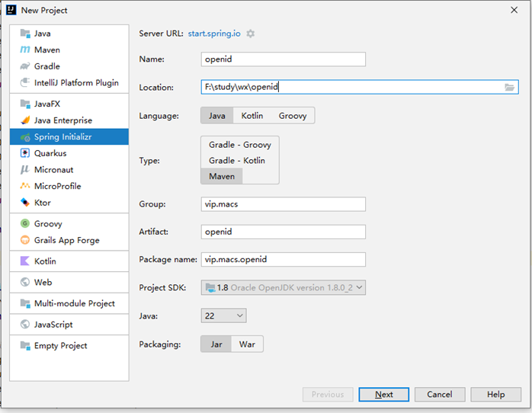Select the Maven project type icon in sidebar
The image size is (532, 413).
pos(24,50)
